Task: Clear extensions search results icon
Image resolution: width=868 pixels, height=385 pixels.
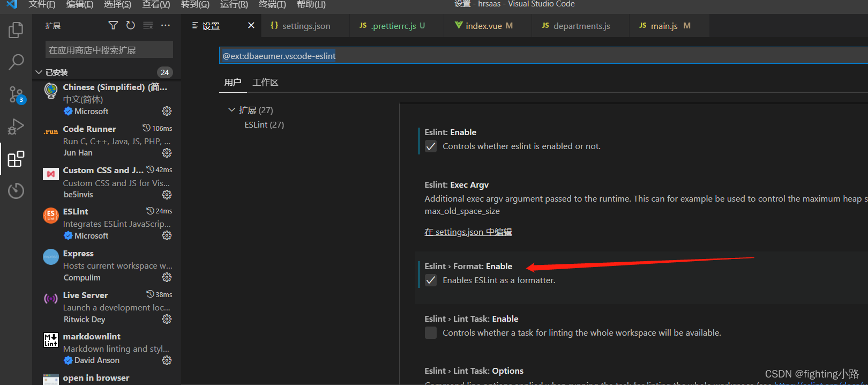Action: [148, 25]
